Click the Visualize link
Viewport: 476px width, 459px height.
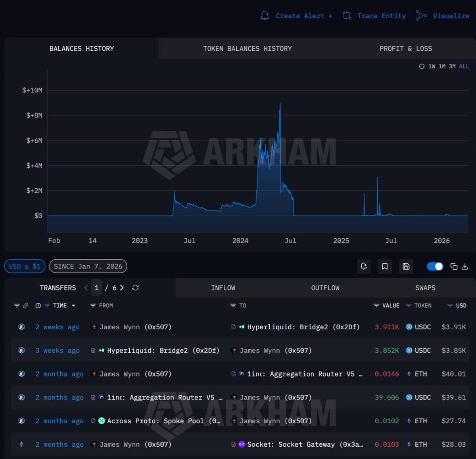[451, 16]
